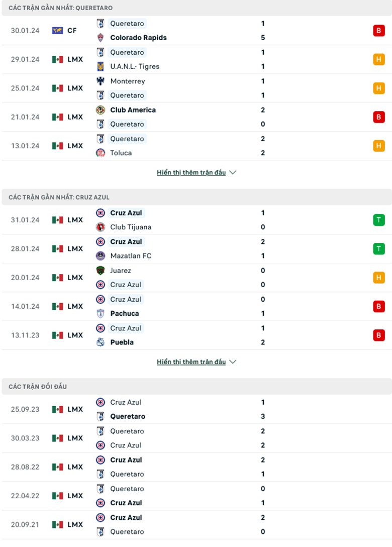The height and width of the screenshot is (547, 392).
Task: Click the Club America crest icon
Action: click(x=101, y=110)
